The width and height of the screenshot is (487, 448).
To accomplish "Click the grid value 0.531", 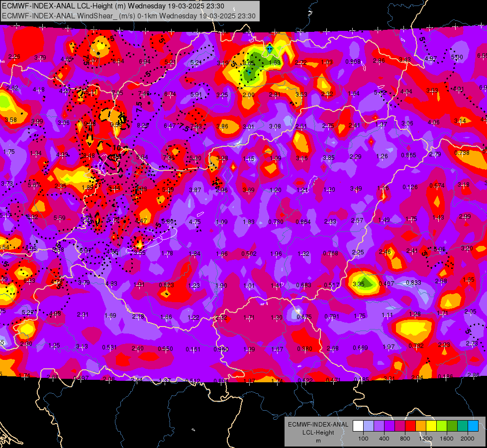I will [x=109, y=347].
